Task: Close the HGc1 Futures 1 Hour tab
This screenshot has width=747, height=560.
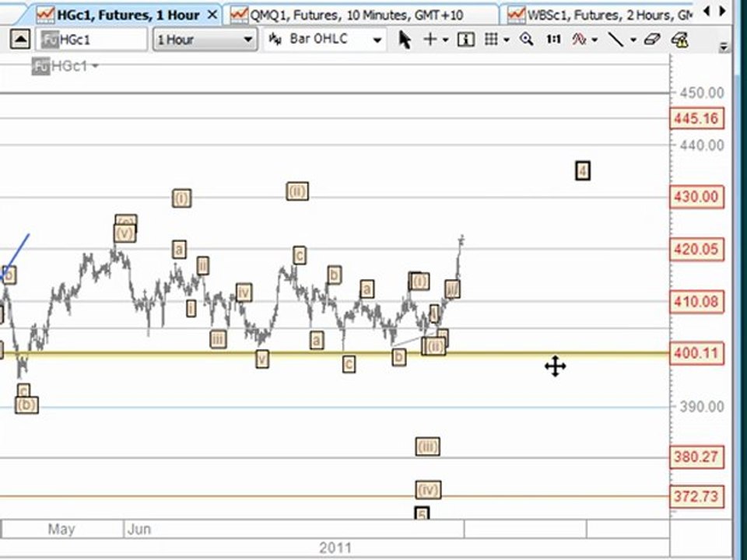Action: (213, 16)
